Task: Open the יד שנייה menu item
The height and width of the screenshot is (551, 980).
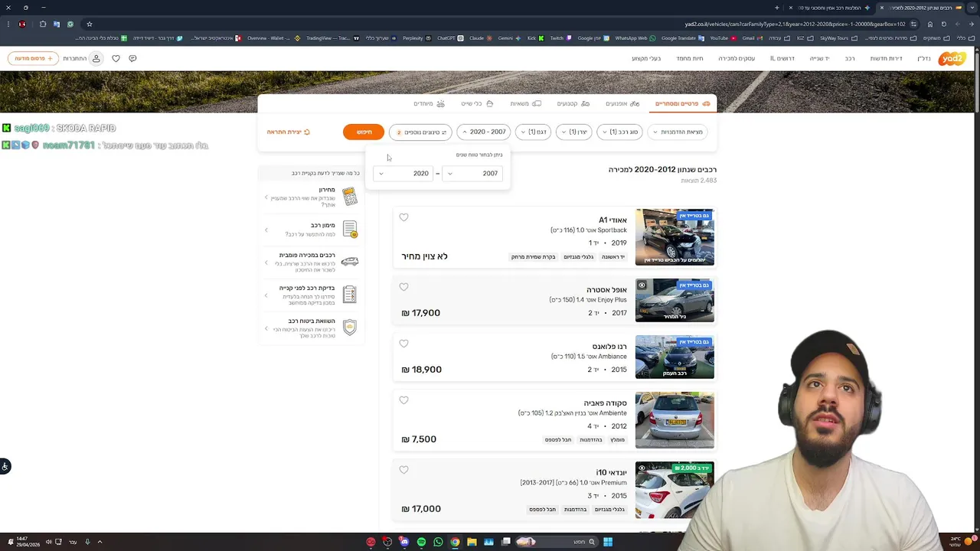Action: click(819, 58)
